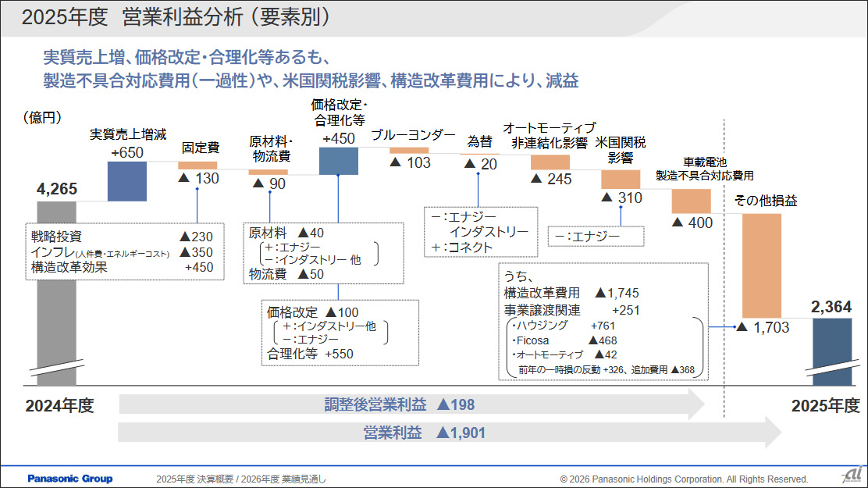Click the 原材料 ▲40 line
The height and width of the screenshot is (488, 868).
click(286, 233)
